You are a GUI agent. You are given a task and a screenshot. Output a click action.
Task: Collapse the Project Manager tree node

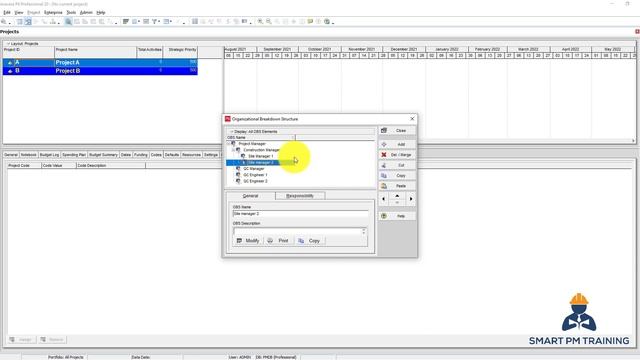pyautogui.click(x=229, y=144)
